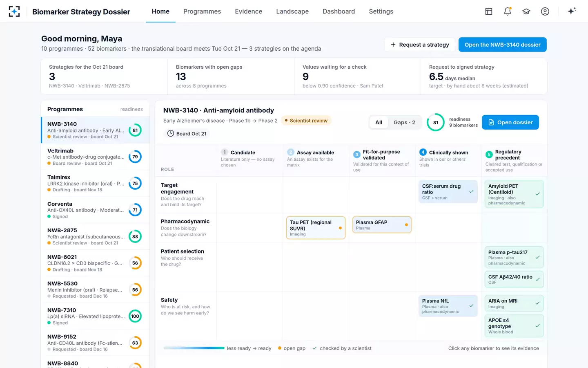Image resolution: width=588 pixels, height=368 pixels.
Task: Click the readiness 81 ring for NWB-3140 row
Action: 135,130
